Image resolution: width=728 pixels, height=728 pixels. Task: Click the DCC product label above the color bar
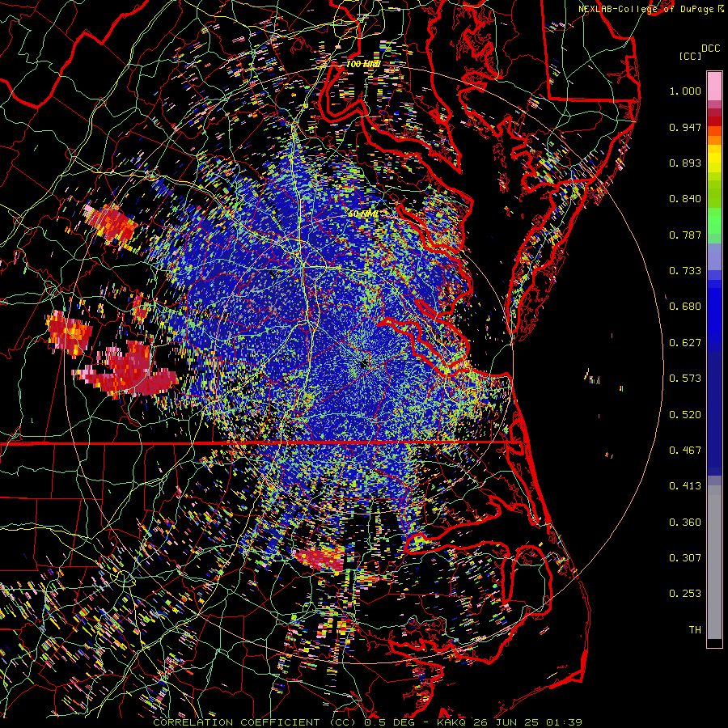tap(710, 49)
